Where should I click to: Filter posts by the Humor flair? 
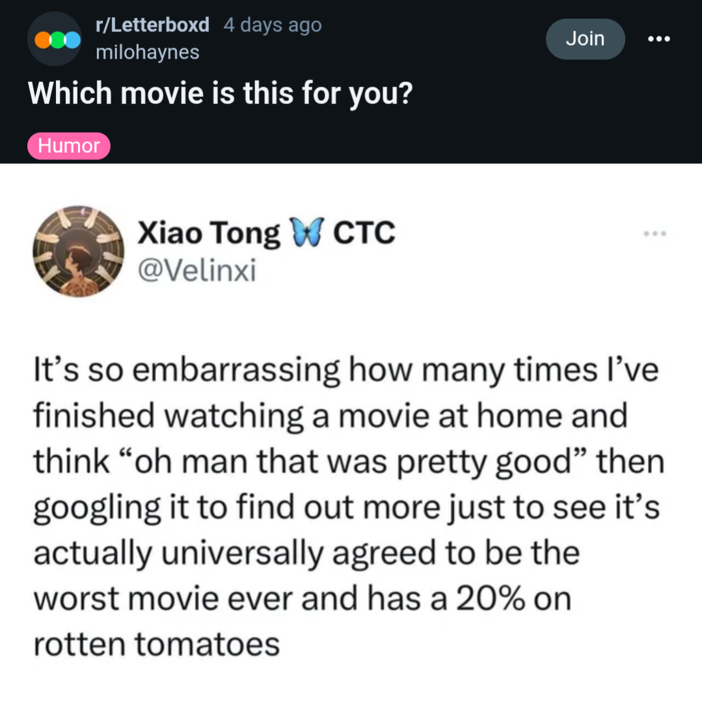pyautogui.click(x=69, y=146)
